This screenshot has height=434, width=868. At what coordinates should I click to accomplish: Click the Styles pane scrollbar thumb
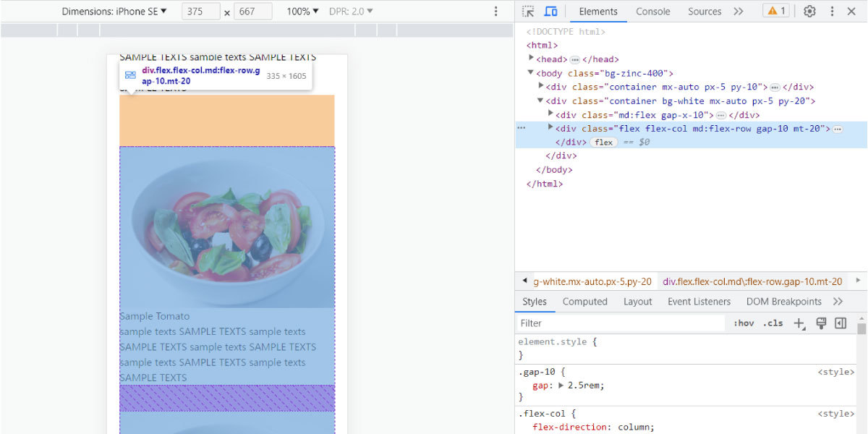pos(861,327)
